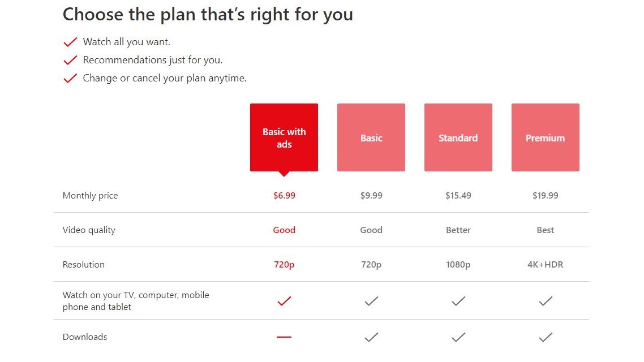Click the "Best" video quality label under Premium
The image size is (644, 362).
[x=545, y=230]
